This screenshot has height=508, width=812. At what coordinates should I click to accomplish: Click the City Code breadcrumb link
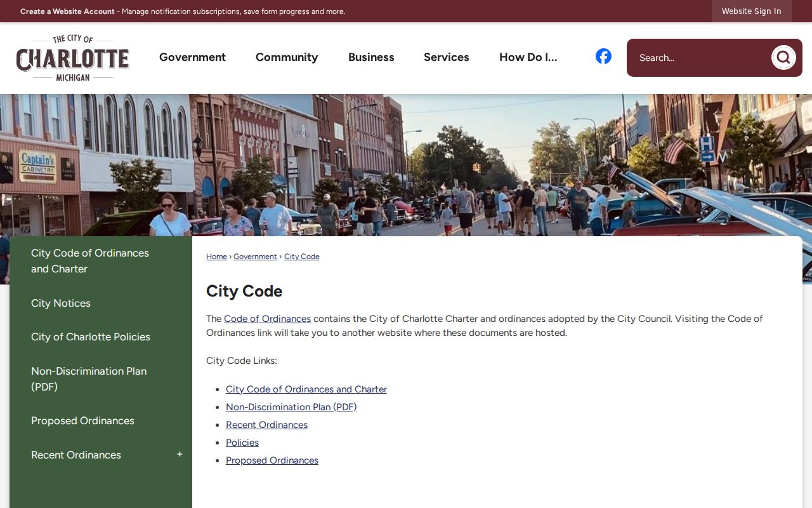click(302, 257)
